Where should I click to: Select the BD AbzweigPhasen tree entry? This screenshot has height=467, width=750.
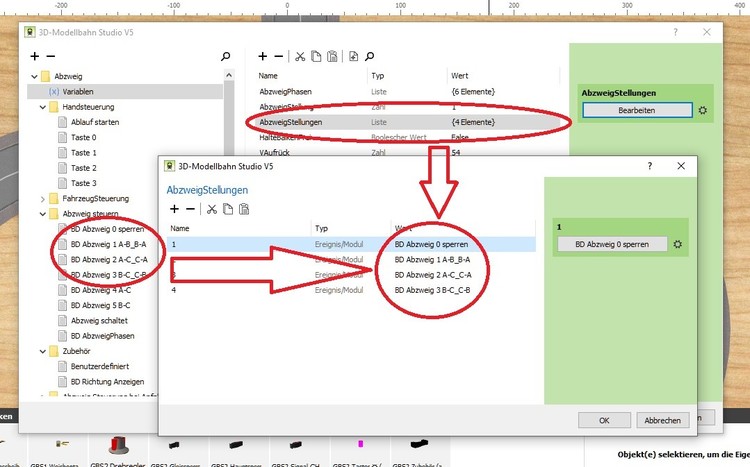(x=102, y=336)
